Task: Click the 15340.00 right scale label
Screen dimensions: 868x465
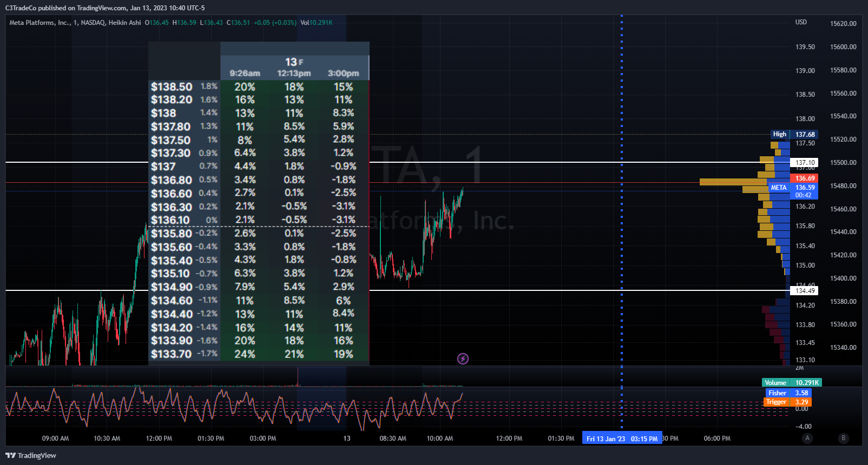Action: point(843,348)
